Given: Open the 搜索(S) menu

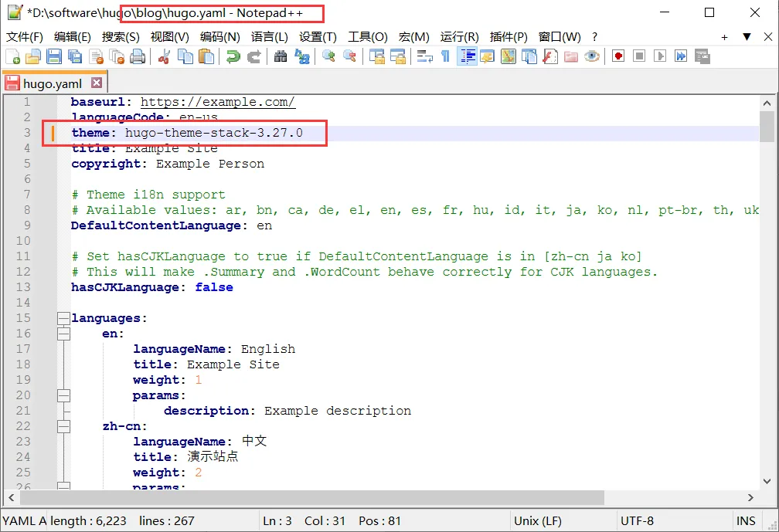Looking at the screenshot, I should (121, 37).
